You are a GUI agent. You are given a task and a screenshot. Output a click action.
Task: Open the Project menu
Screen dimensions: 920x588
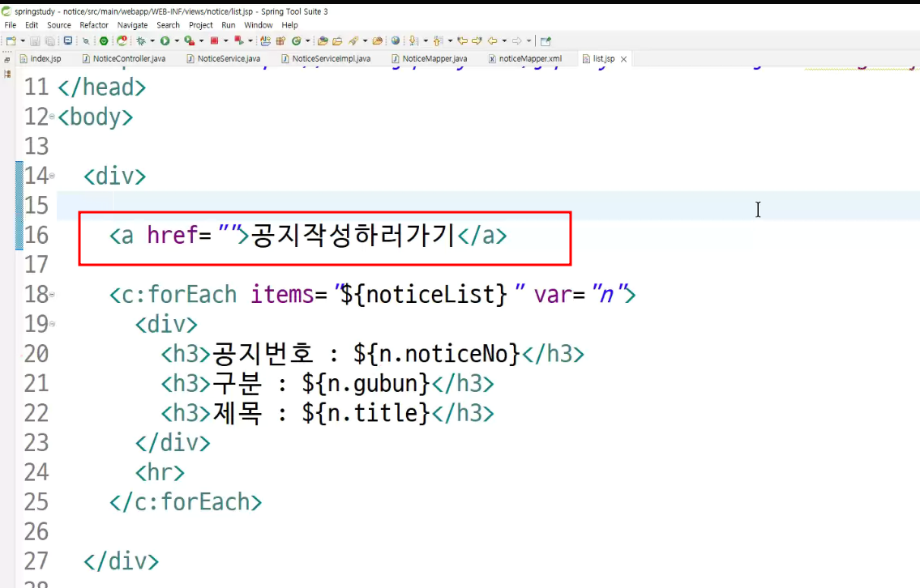tap(201, 25)
